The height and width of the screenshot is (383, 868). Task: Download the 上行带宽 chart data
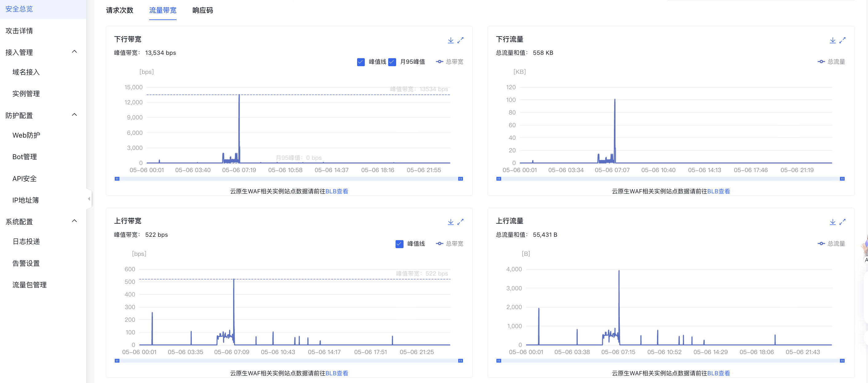[x=451, y=222]
